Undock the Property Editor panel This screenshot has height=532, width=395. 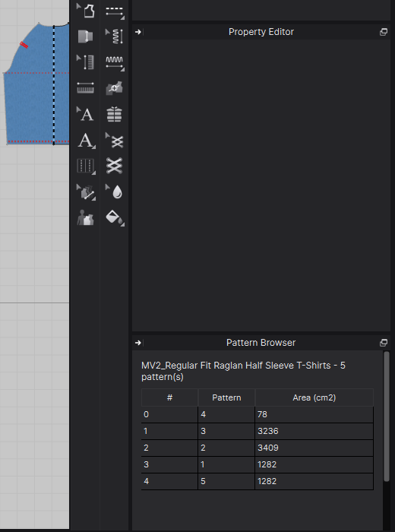(384, 32)
